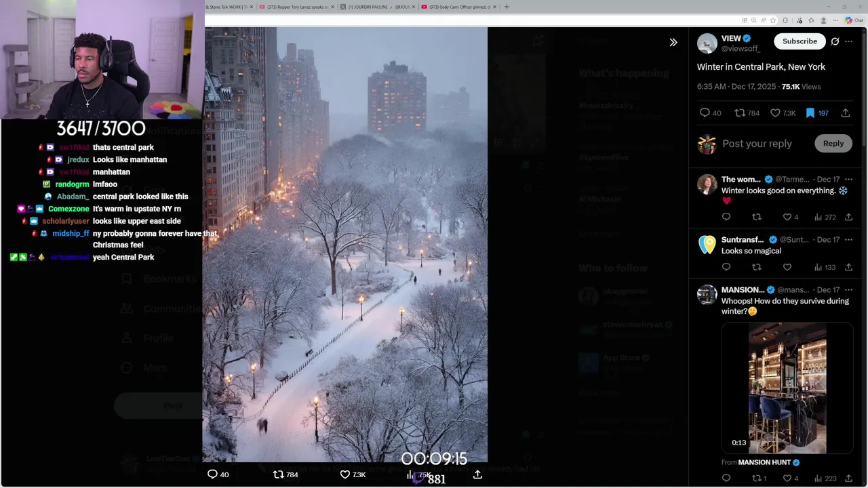Screen dimensions: 868x488
Task: Toggle the bookmark showing 197
Action: [816, 113]
